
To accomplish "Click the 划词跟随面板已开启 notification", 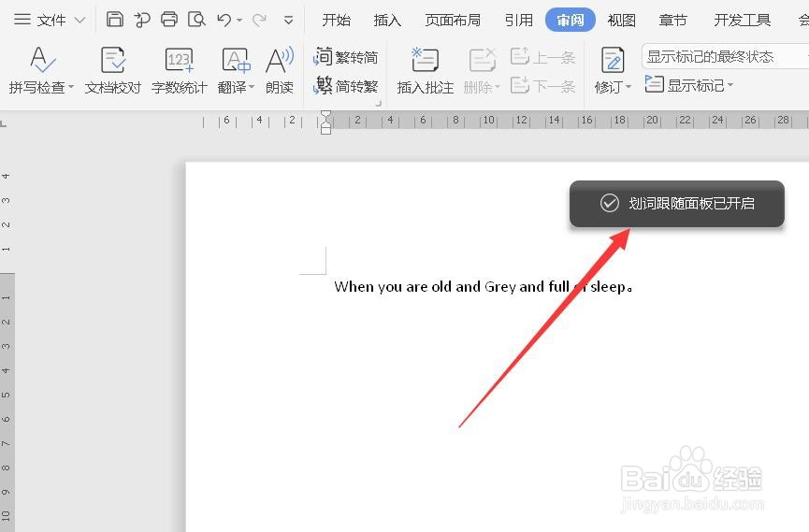I will coord(677,203).
